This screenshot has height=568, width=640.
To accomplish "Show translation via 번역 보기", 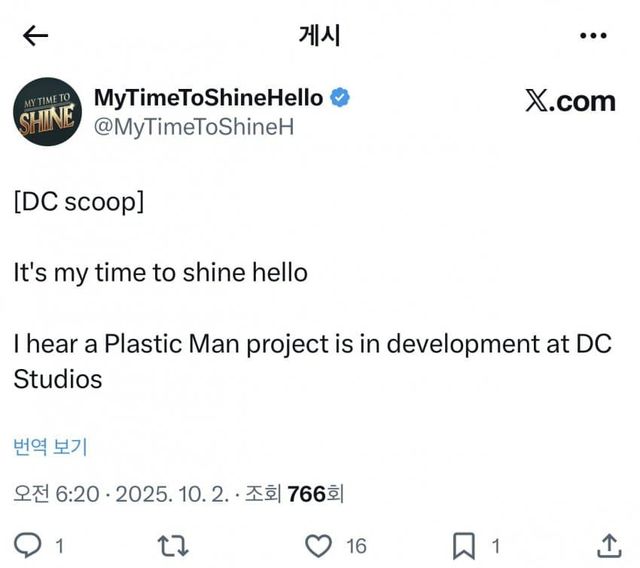I will 50,446.
